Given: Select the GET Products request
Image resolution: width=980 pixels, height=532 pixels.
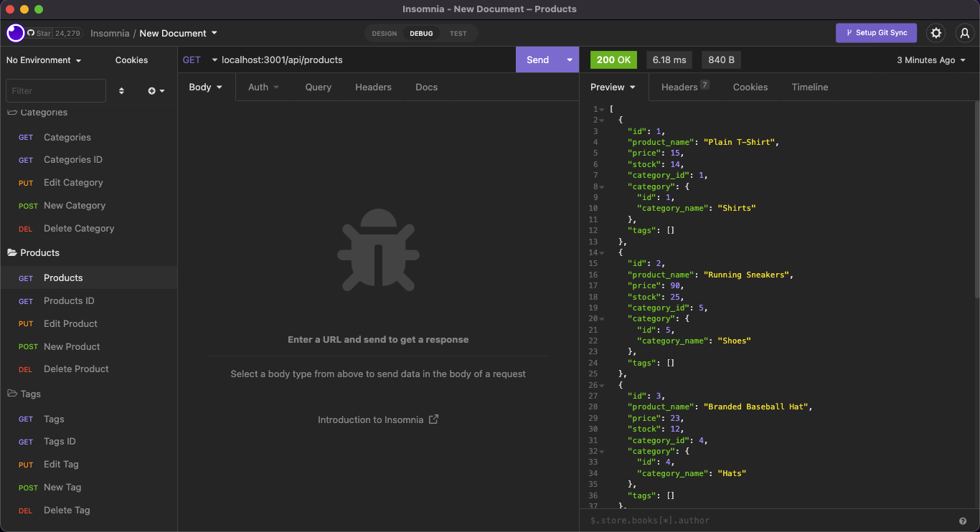Looking at the screenshot, I should [89, 278].
